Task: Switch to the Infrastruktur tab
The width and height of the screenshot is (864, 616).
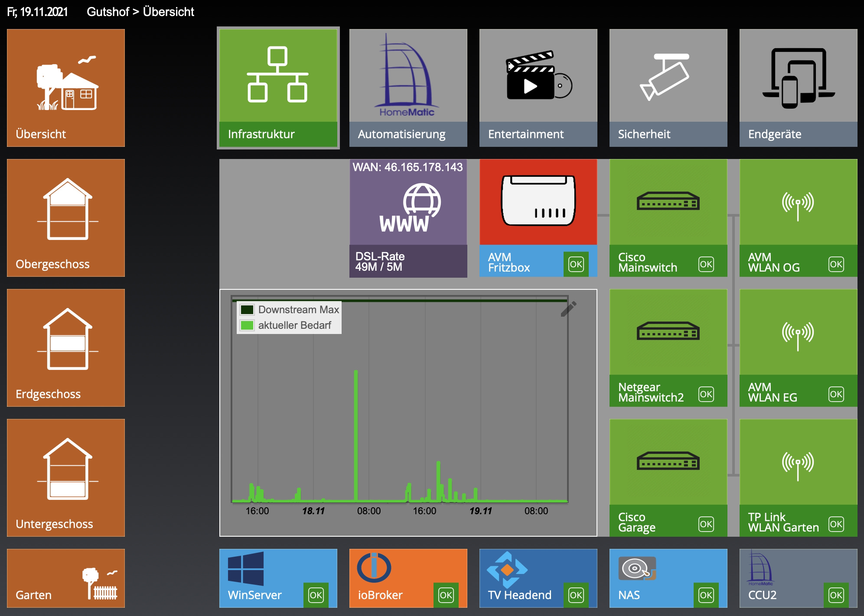Action: point(278,88)
